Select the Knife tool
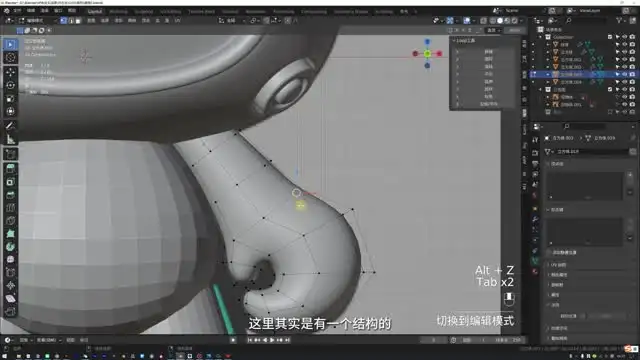The image size is (640, 360). (10, 221)
